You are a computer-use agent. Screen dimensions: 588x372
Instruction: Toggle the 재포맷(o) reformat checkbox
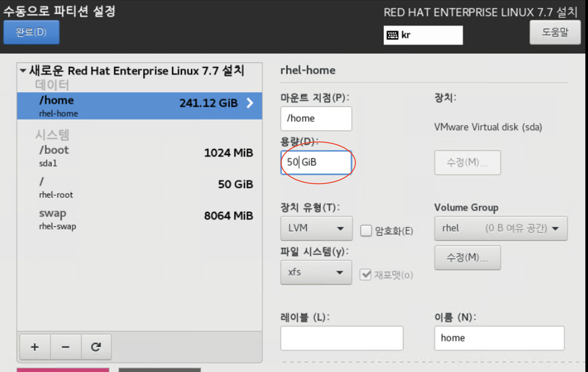point(366,274)
